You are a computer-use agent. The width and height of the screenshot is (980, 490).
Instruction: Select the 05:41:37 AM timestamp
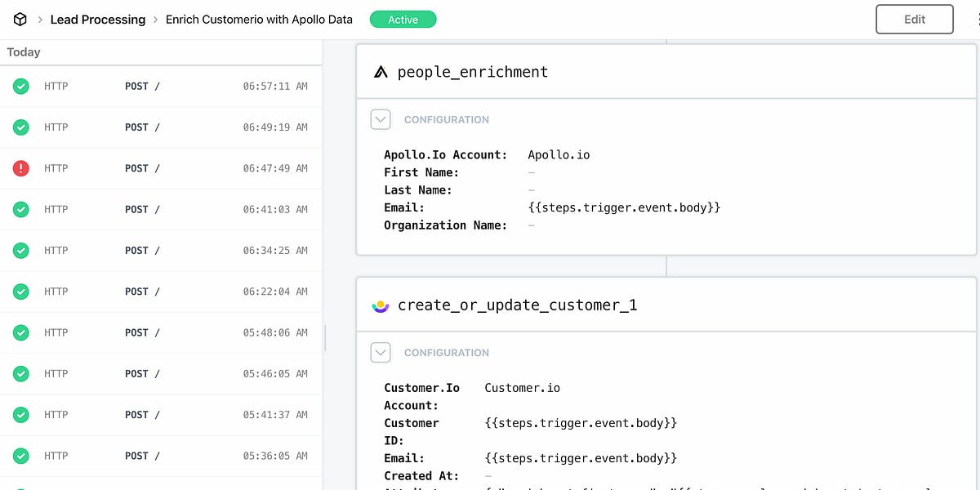coord(275,414)
